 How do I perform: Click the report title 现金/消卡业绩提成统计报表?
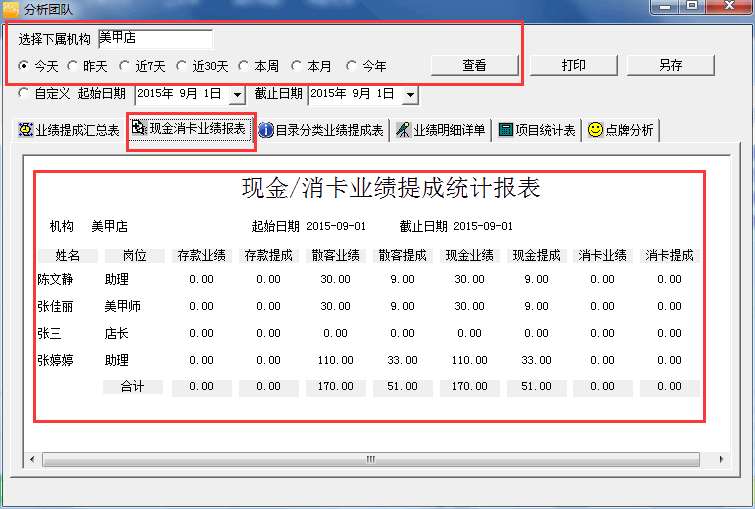[391, 188]
